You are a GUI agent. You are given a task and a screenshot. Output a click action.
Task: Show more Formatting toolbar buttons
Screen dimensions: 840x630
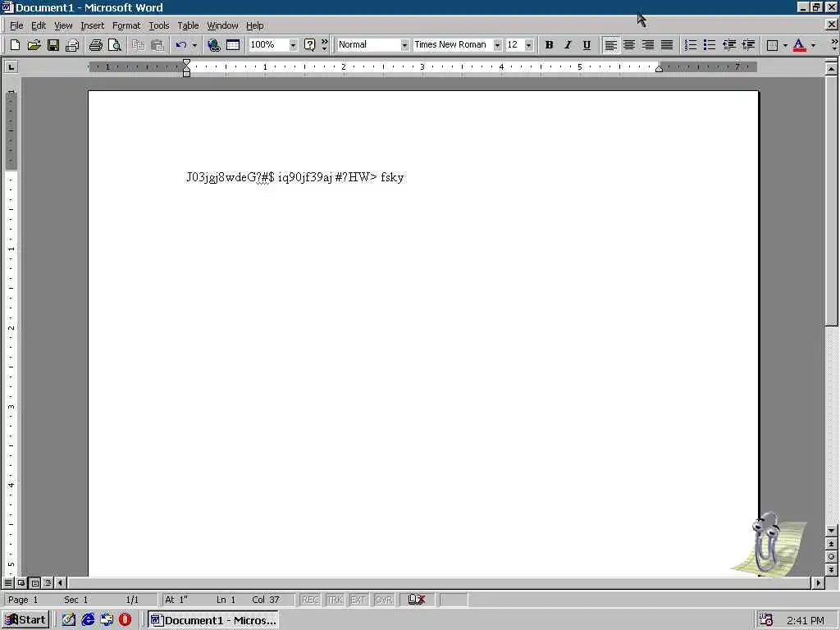(834, 45)
